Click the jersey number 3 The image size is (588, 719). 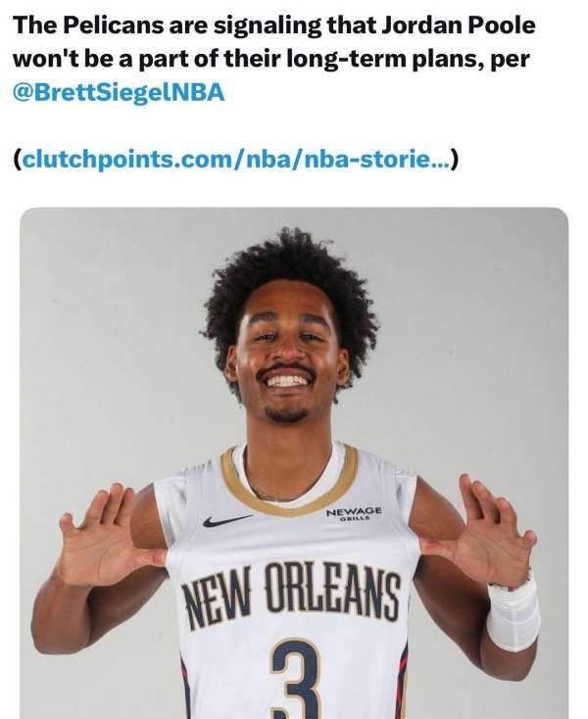[x=294, y=680]
